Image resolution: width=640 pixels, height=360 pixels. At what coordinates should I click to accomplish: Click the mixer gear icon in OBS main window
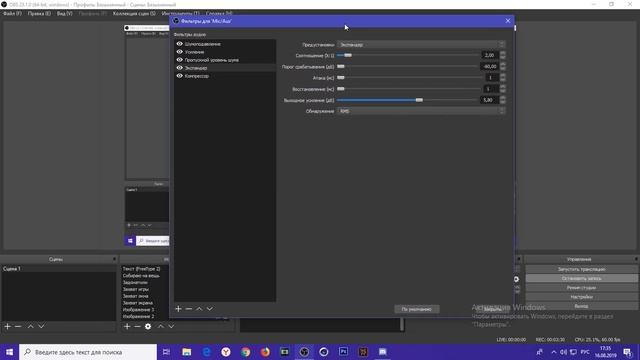point(516,279)
